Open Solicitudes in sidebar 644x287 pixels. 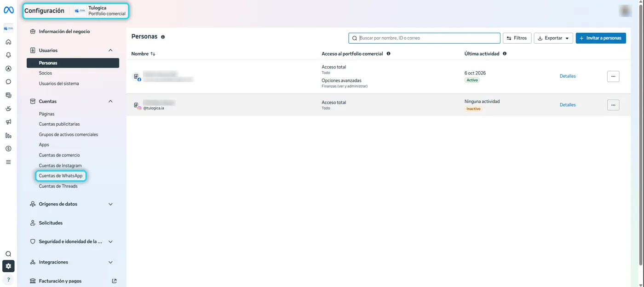pos(51,223)
